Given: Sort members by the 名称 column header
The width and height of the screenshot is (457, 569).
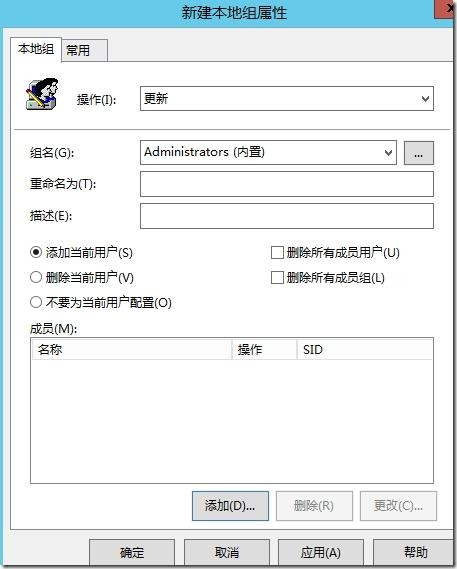Looking at the screenshot, I should click(131, 349).
